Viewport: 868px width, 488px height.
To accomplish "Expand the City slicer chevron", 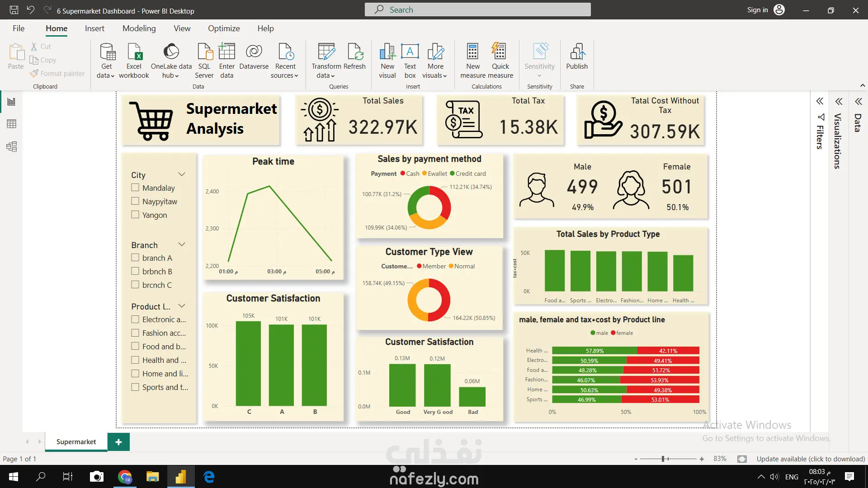I will (x=182, y=174).
